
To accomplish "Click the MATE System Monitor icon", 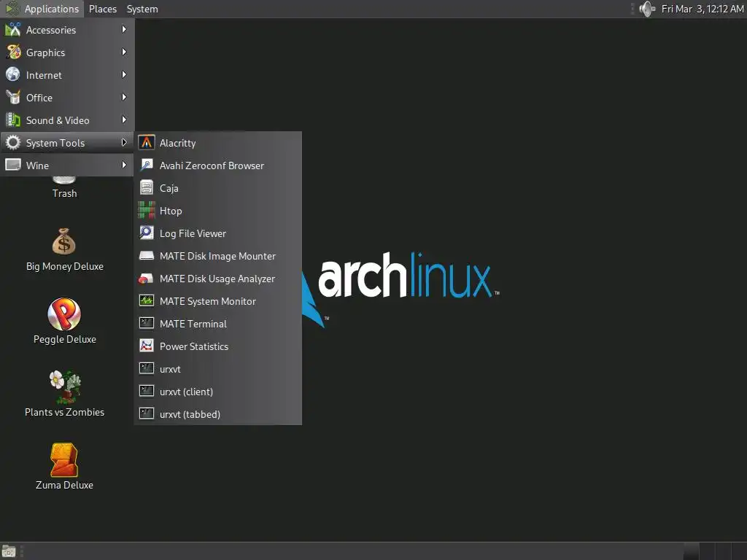I will [x=146, y=301].
